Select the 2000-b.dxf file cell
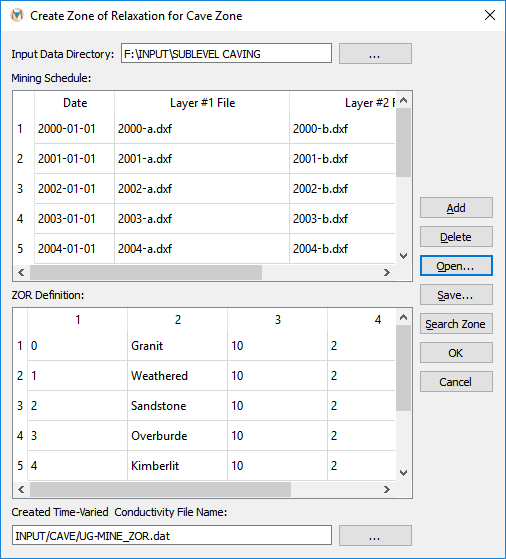 point(342,129)
